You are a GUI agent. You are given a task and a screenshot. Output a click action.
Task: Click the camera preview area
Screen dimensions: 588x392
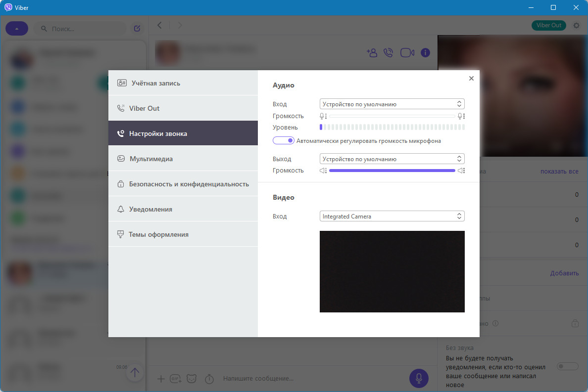click(392, 271)
